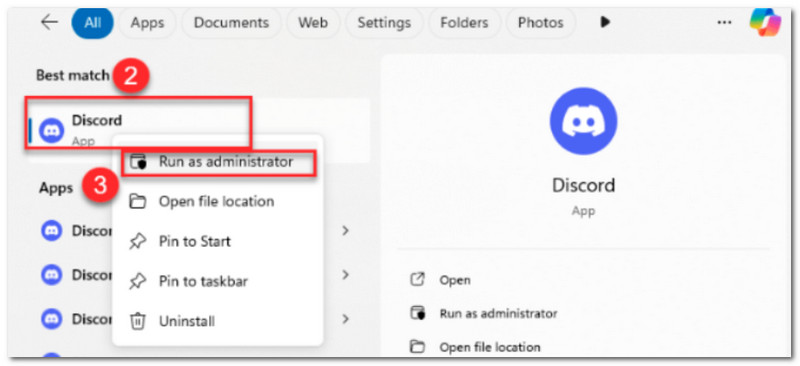Click the Best match section heading
Screen dimensions: 800x366
[72, 76]
